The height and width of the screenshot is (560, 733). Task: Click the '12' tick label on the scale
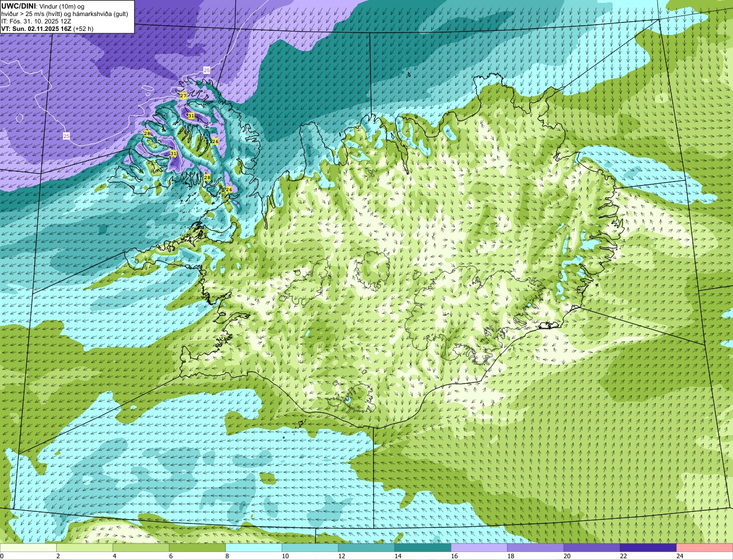click(341, 555)
